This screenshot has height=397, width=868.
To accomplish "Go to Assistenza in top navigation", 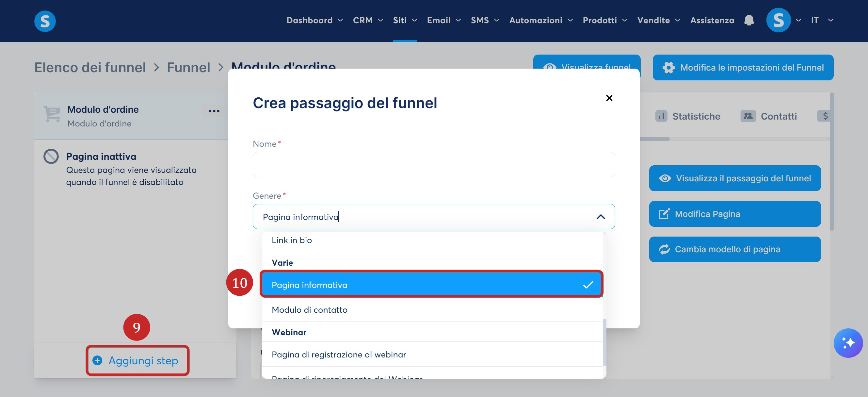I will [712, 20].
